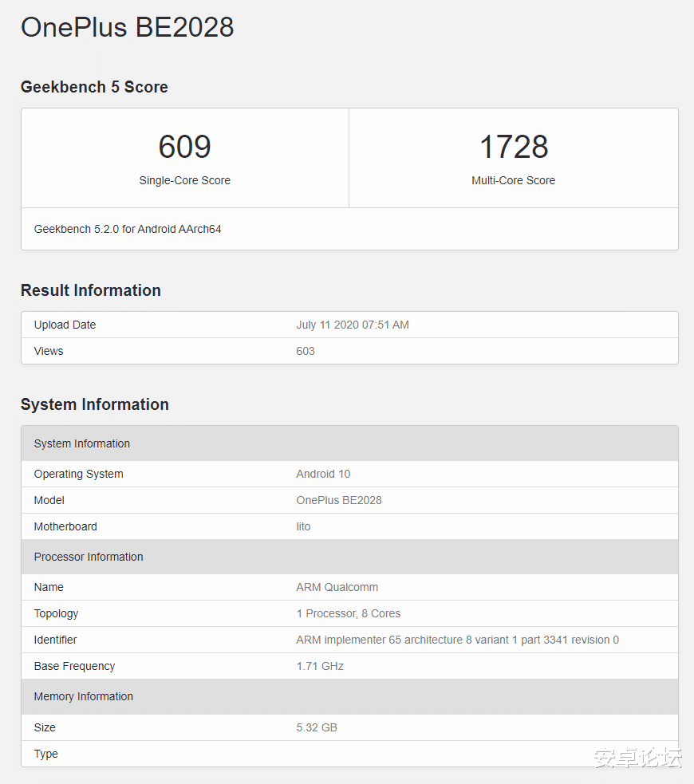Select the ARM implementer 65 identifier value
694x784 pixels.
pos(458,640)
